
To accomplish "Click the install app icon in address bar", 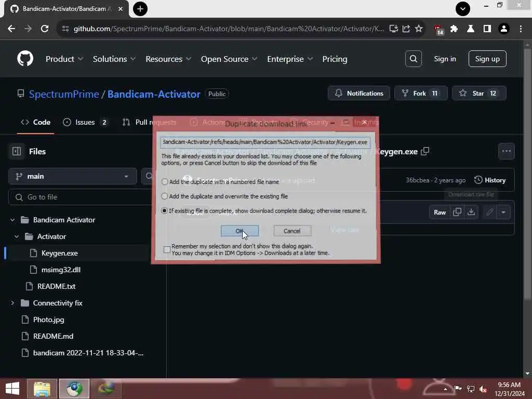I will [x=394, y=29].
